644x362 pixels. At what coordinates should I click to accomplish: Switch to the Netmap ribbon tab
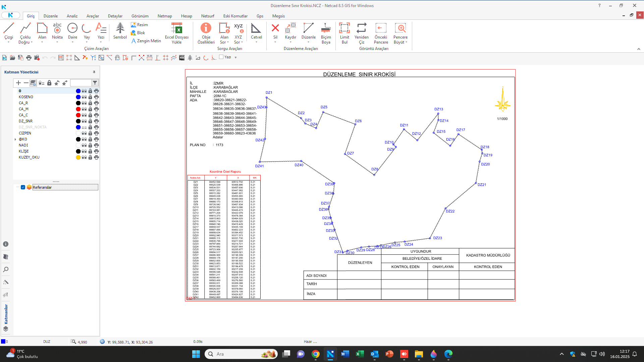(164, 16)
